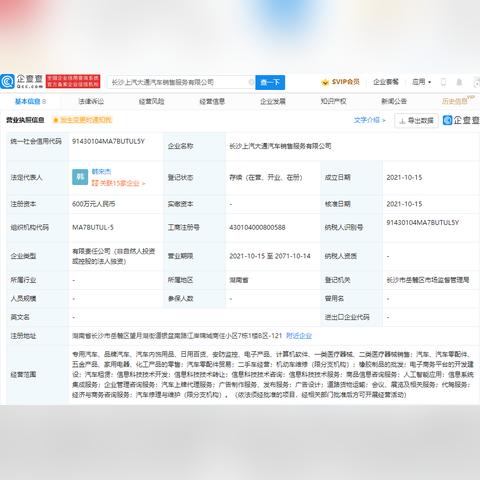This screenshot has height=480, width=480.
Task: Select the 注册地址 address text
Action: pos(177,336)
